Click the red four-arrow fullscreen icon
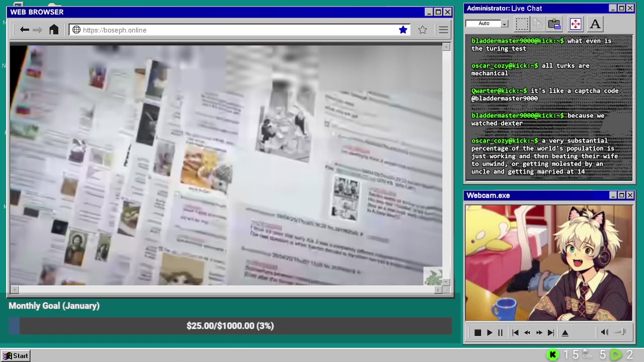Screen dimensions: 644x362 pyautogui.click(x=575, y=24)
